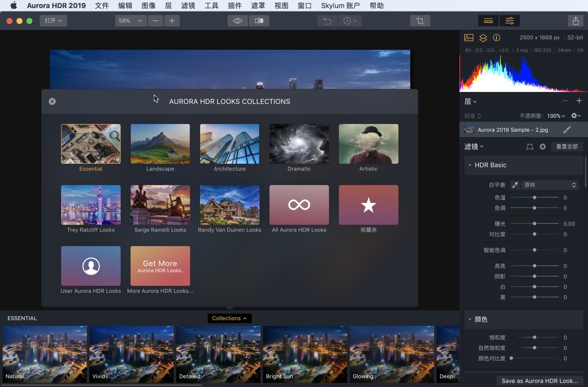
Task: Collapse the HDR Basic section
Action: pyautogui.click(x=469, y=165)
